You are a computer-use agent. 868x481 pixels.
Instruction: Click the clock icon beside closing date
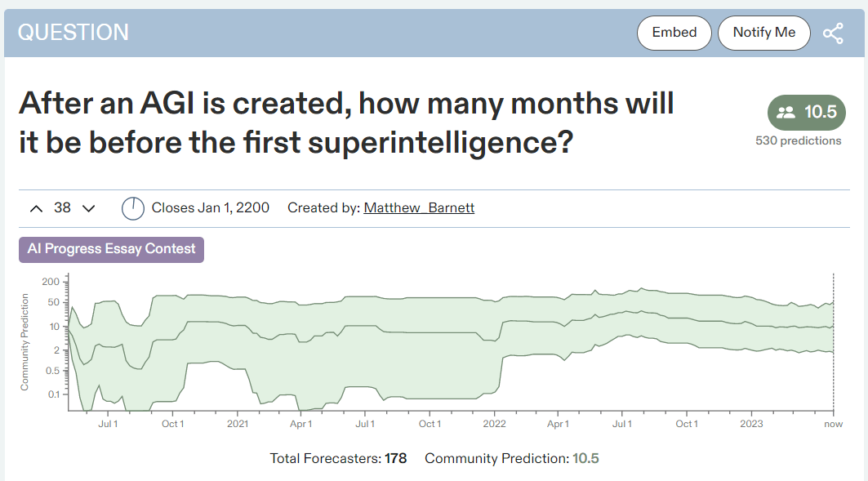[133, 209]
